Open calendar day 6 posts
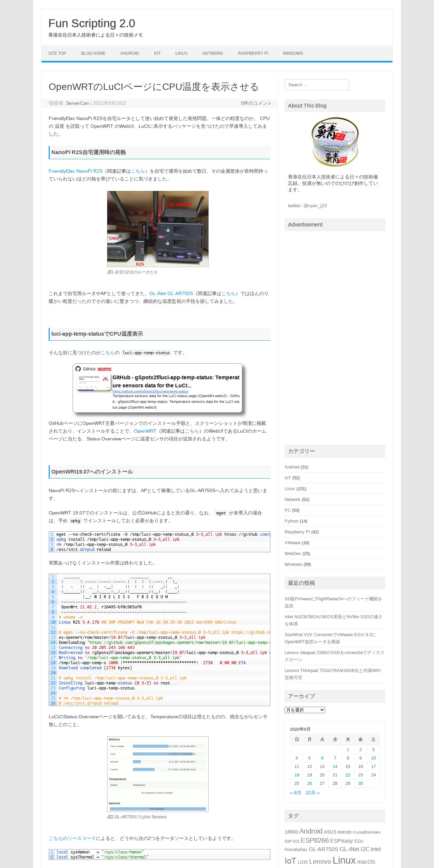Screen dimensions: 434x868 [322, 758]
